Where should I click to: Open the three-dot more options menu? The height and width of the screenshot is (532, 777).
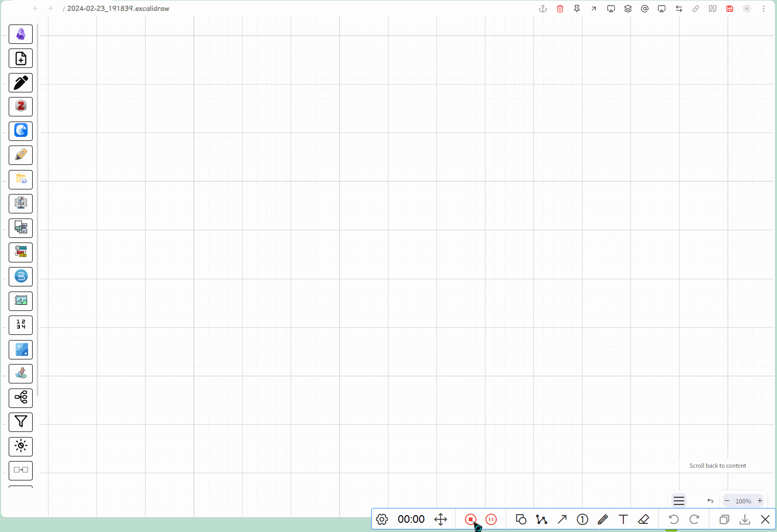point(764,9)
